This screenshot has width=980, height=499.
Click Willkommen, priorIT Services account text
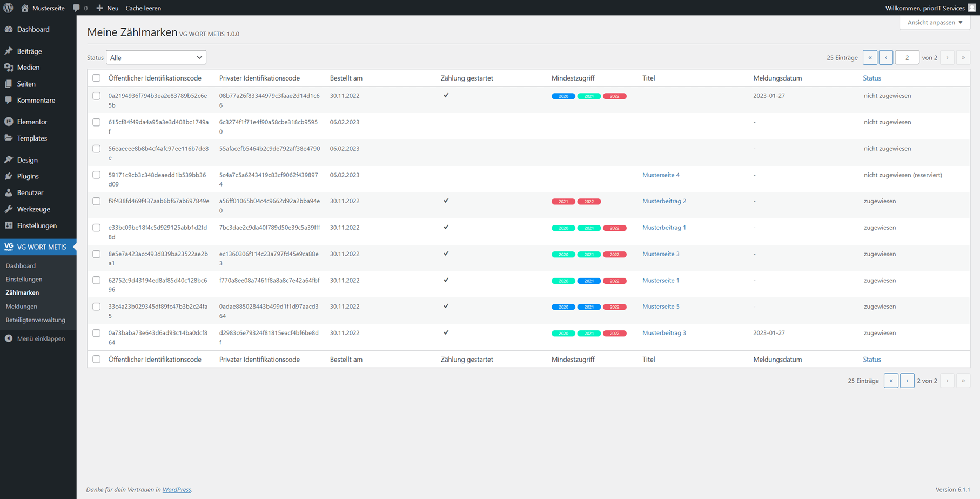pos(925,8)
